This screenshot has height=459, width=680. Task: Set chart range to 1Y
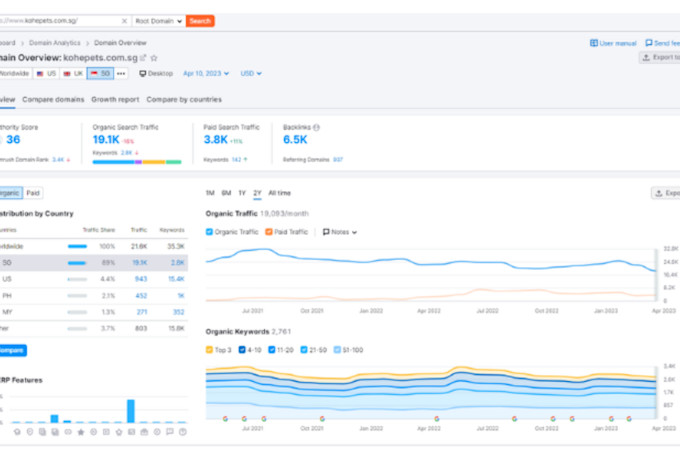click(242, 193)
